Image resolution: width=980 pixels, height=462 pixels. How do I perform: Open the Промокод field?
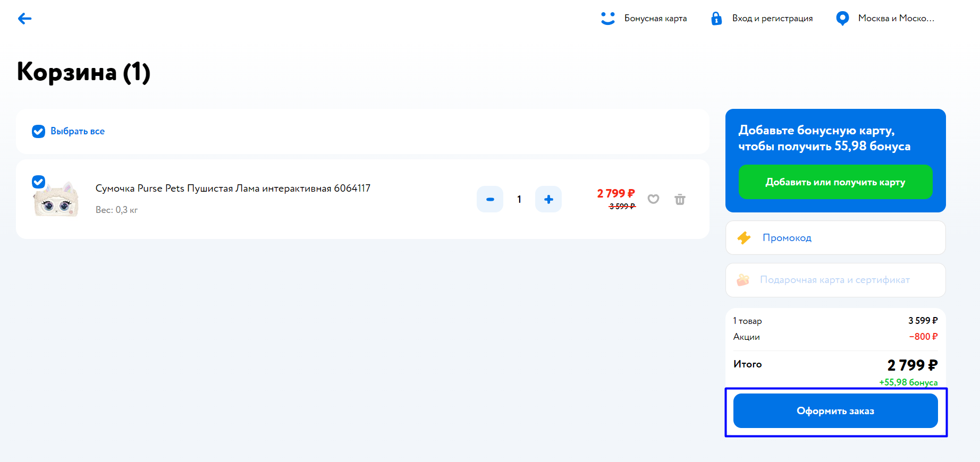(835, 238)
